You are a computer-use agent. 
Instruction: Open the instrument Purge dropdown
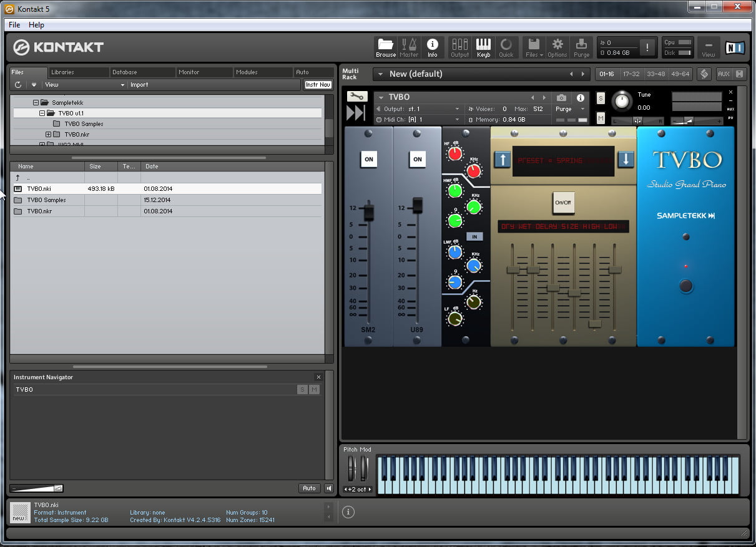click(570, 109)
